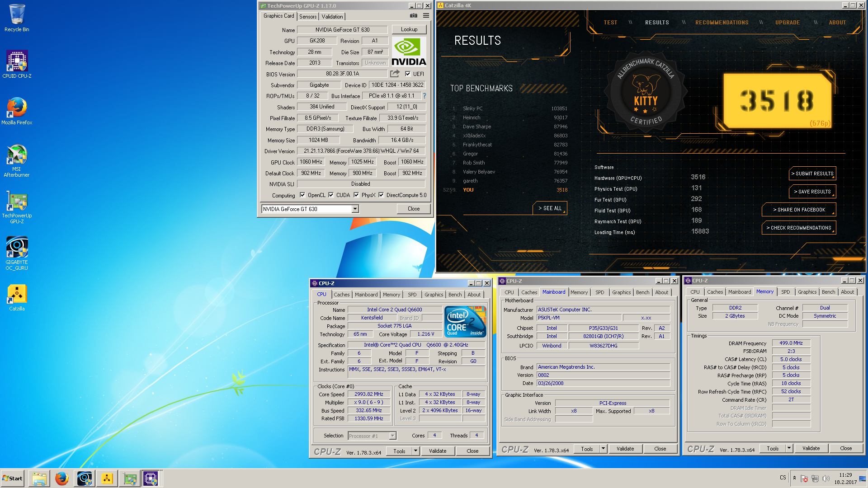Open CPUID CPU-Z desktop shortcut
The image size is (868, 488).
coord(17,65)
